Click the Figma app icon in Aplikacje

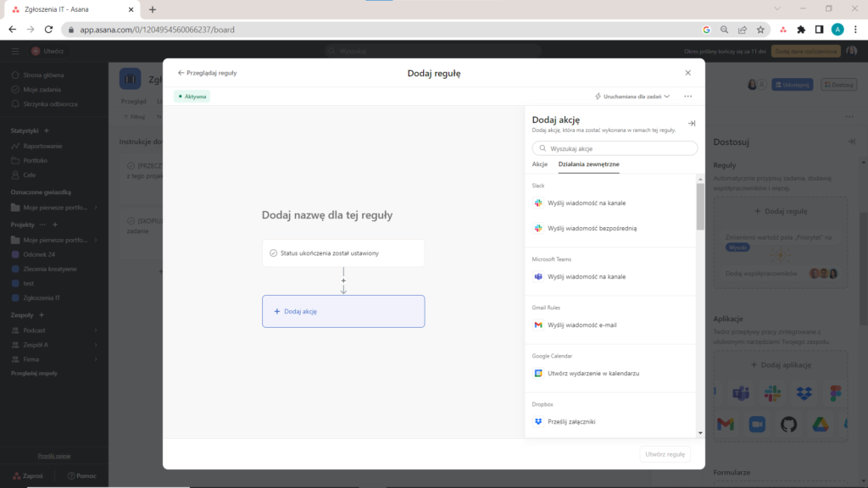coord(835,393)
